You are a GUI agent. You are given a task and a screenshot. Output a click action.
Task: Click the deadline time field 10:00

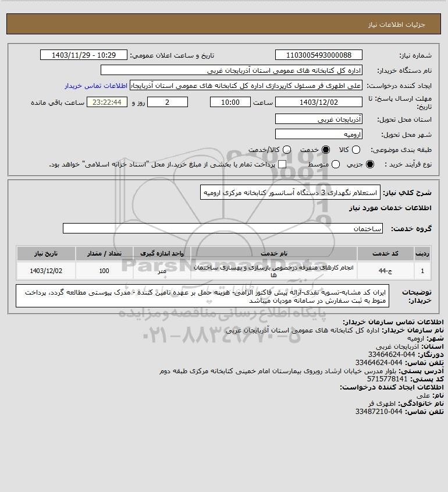point(230,102)
